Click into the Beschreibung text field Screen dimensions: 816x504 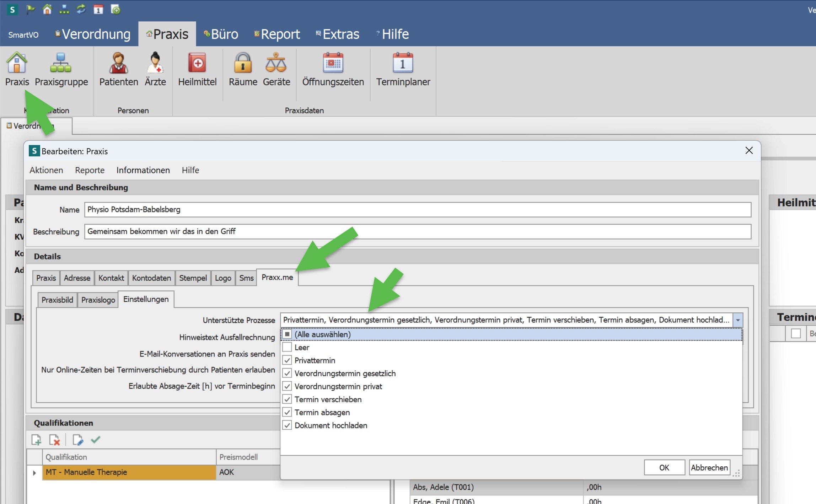[417, 231]
